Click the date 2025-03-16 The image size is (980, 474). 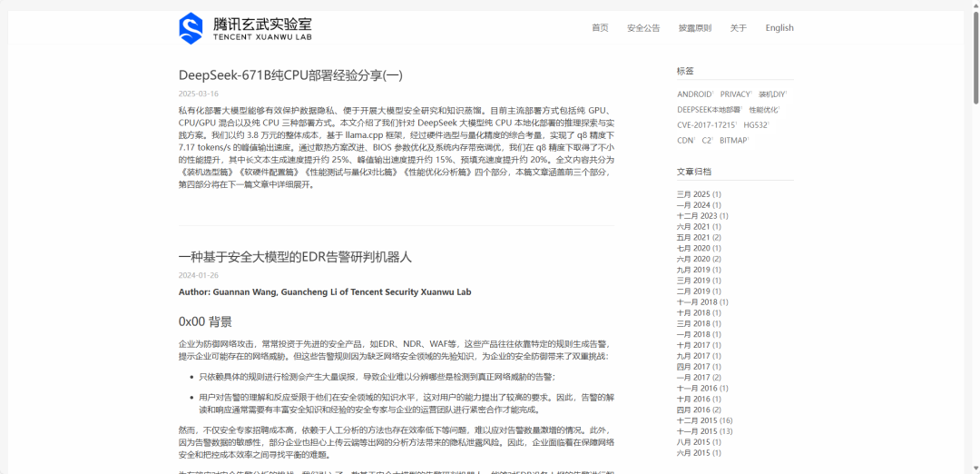pos(199,94)
